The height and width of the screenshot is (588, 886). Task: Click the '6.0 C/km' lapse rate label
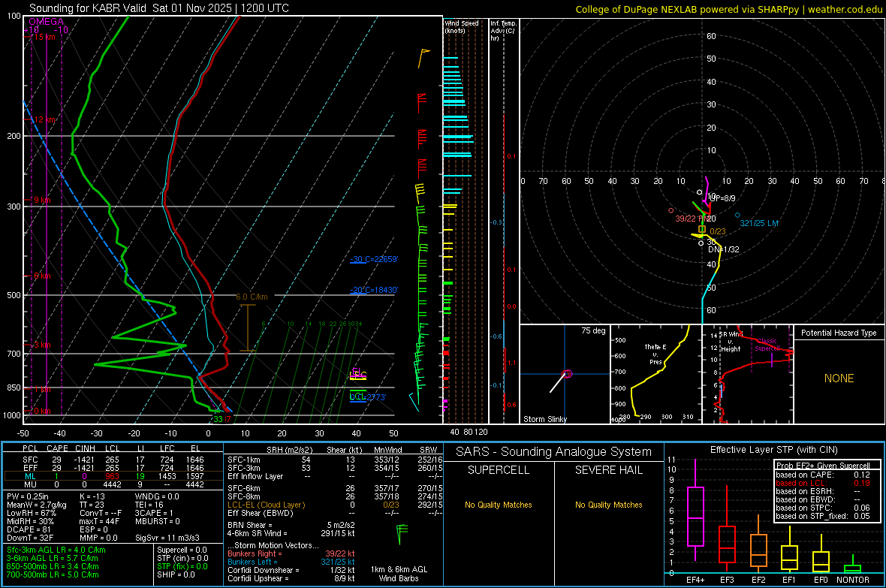point(252,297)
